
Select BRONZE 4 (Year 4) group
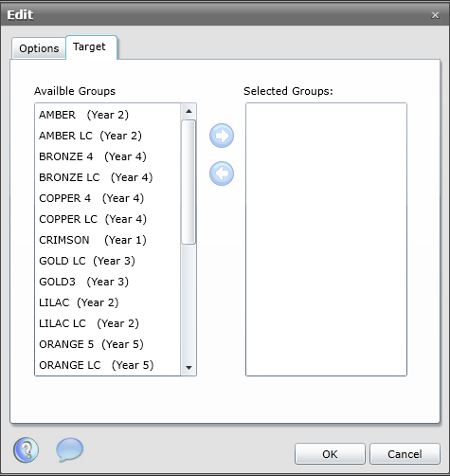[108, 156]
